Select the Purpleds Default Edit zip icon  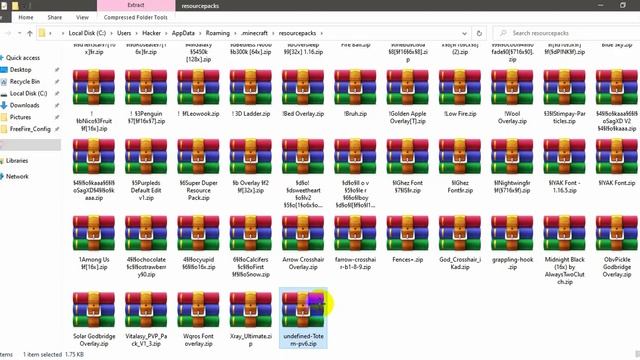tap(146, 156)
